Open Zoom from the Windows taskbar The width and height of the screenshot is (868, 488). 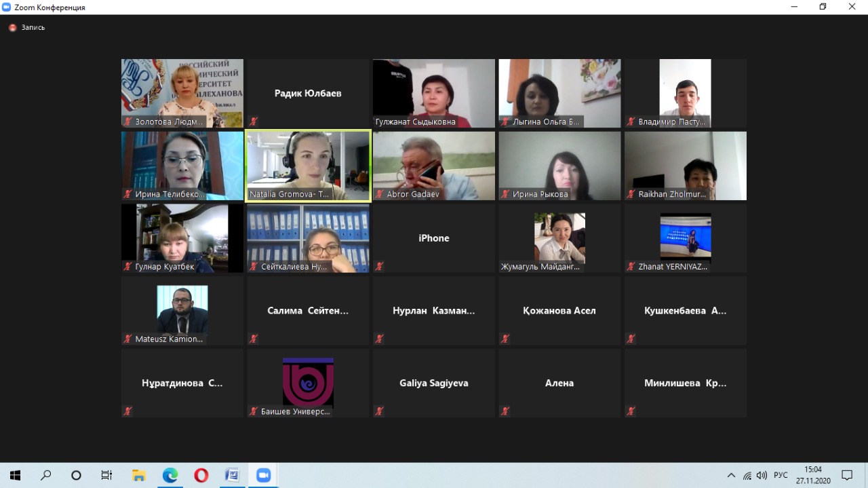(263, 475)
